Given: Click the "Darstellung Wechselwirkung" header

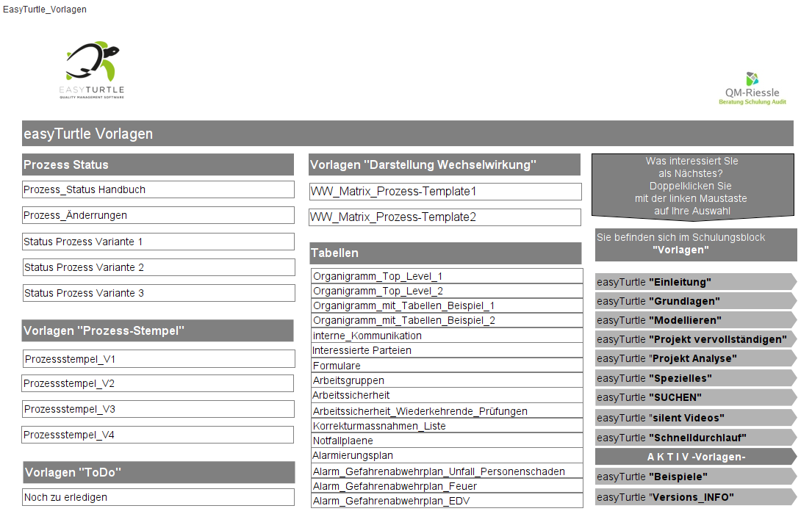Looking at the screenshot, I should [x=445, y=164].
